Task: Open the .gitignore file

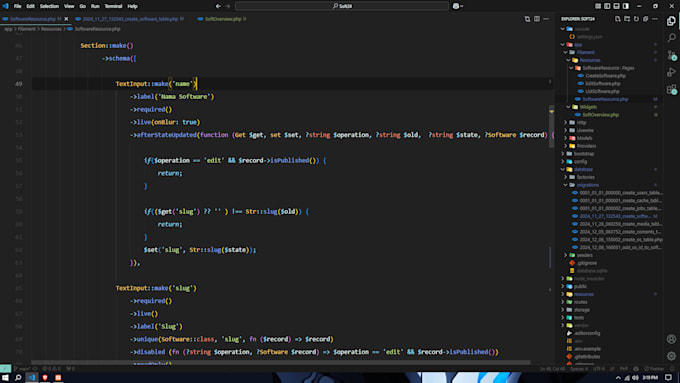Action: (587, 263)
